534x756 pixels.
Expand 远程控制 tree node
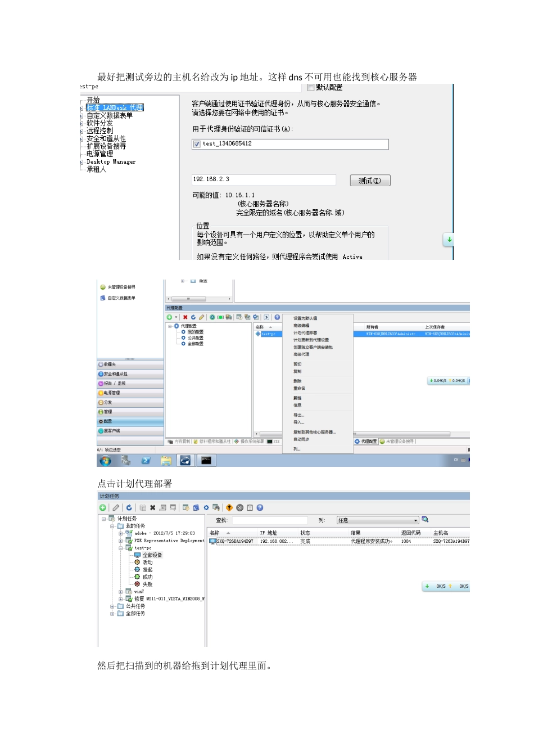(82, 130)
